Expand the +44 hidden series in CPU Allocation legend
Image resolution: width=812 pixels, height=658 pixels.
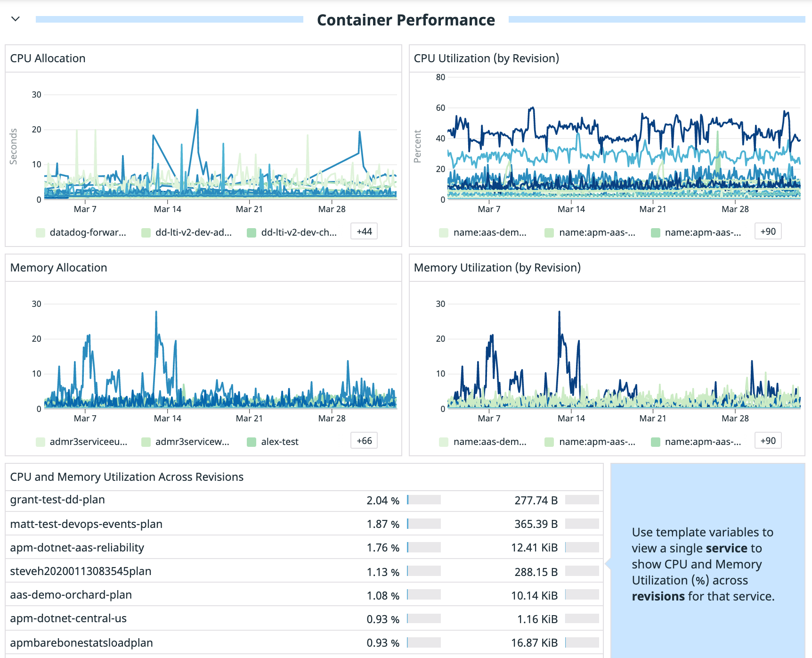[364, 231]
